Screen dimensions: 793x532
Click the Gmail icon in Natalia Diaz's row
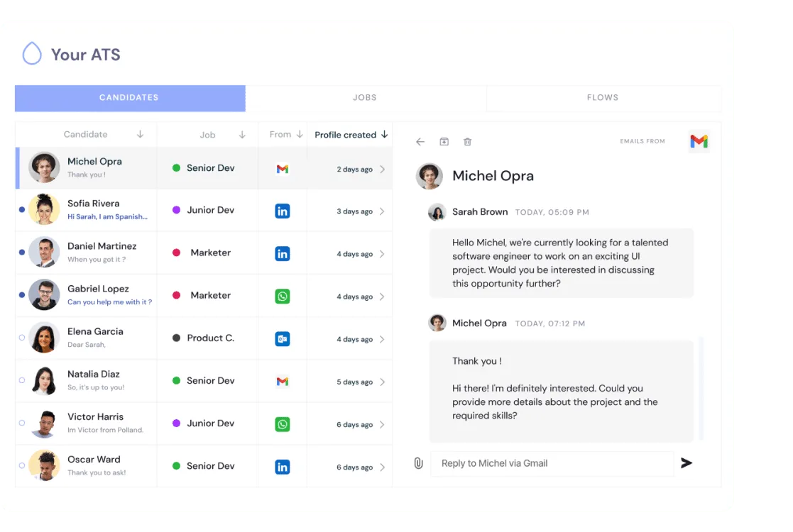(283, 382)
